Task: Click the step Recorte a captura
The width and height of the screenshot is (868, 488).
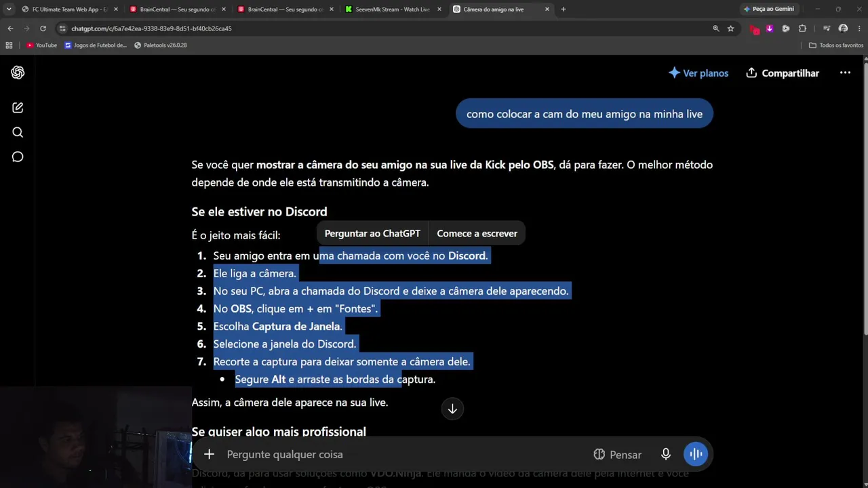Action: (x=342, y=361)
